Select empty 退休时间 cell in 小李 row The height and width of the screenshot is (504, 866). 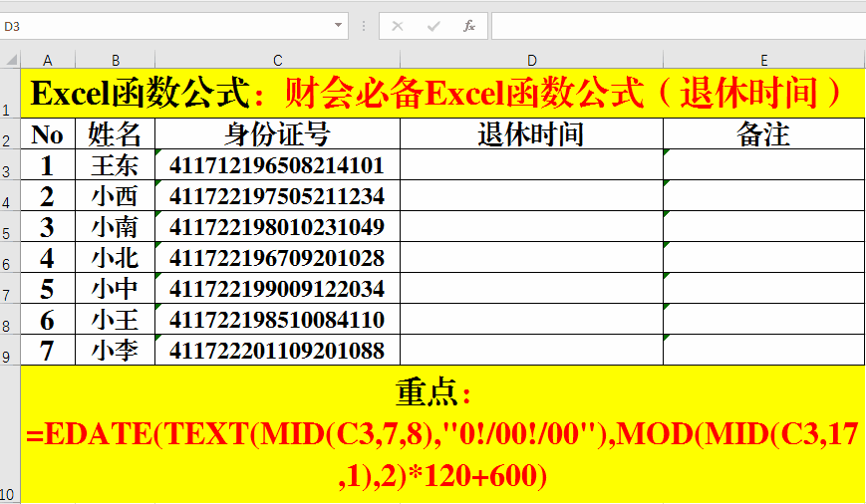[531, 350]
